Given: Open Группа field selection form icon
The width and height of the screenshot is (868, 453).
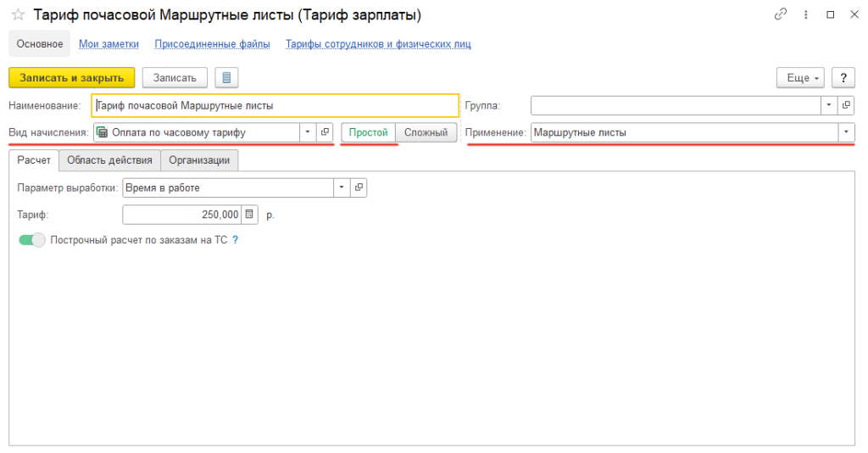Looking at the screenshot, I should 846,106.
